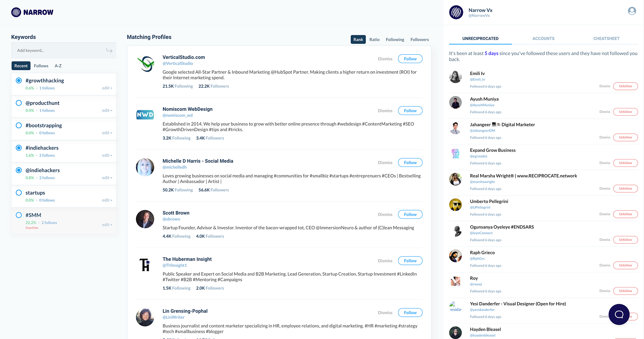Click The Huberman Insight avatar icon

coord(145,265)
